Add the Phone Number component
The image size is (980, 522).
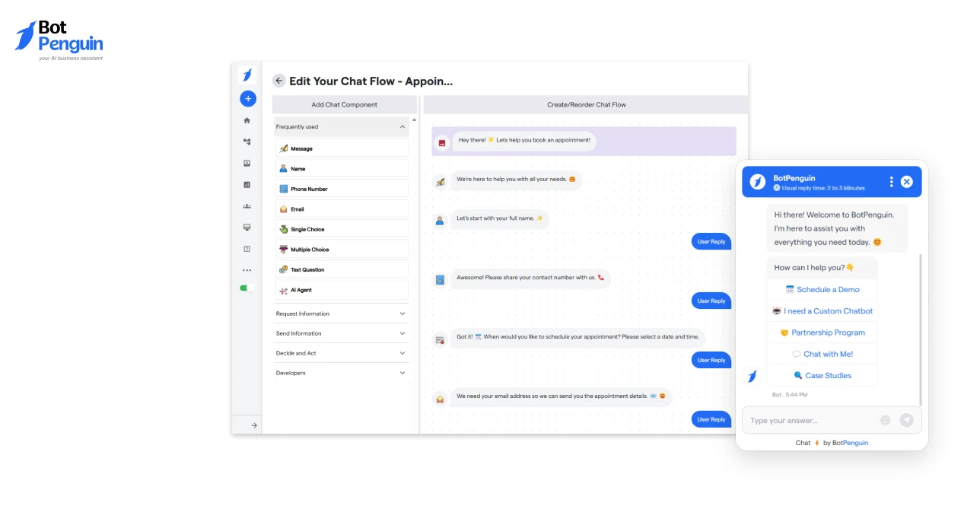pos(342,189)
